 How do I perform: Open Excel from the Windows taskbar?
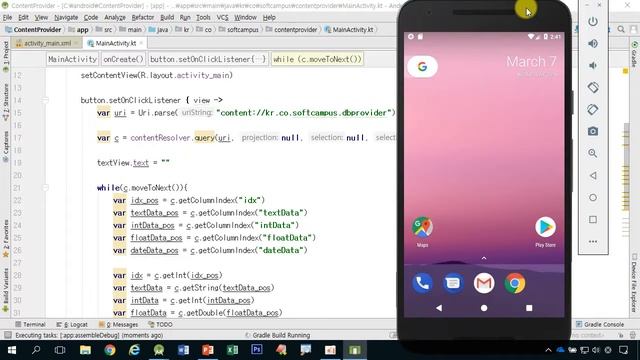pos(232,350)
